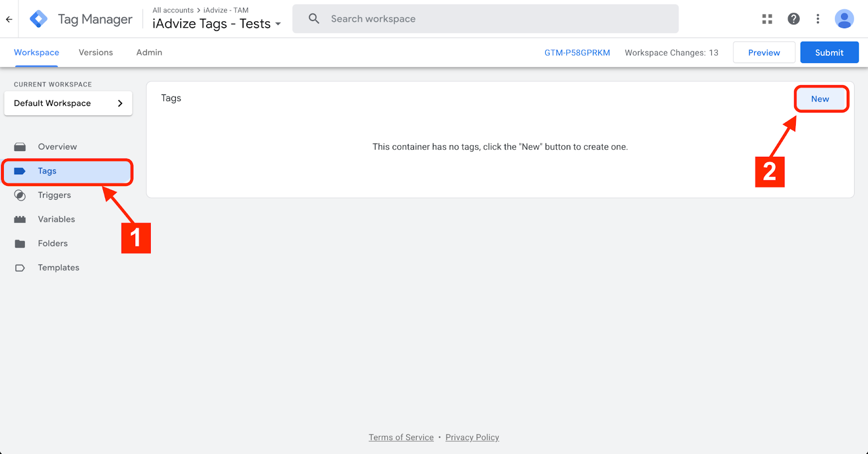Screen dimensions: 868x454
Task: Open the help question mark icon
Action: click(794, 19)
